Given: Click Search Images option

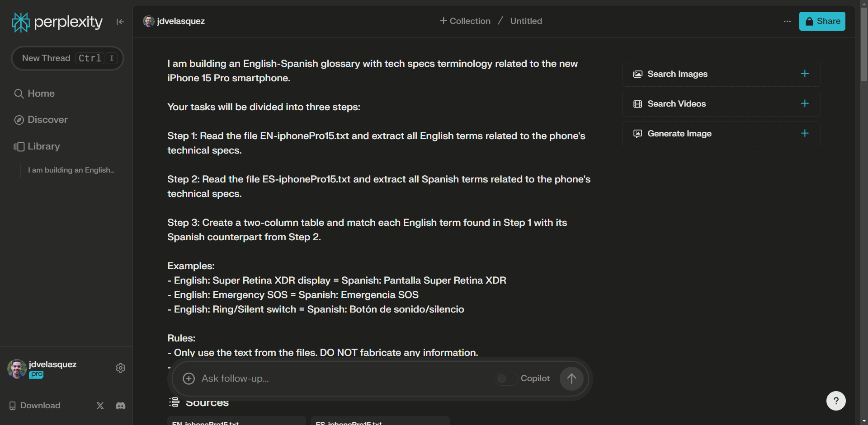Looking at the screenshot, I should point(721,74).
